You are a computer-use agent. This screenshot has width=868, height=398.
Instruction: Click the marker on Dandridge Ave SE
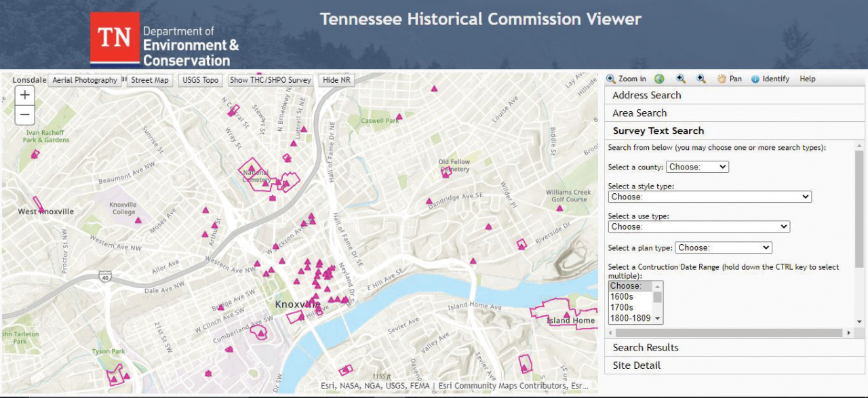pos(429,201)
